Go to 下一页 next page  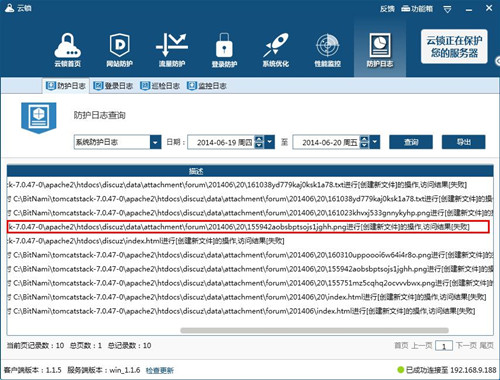tap(466, 346)
